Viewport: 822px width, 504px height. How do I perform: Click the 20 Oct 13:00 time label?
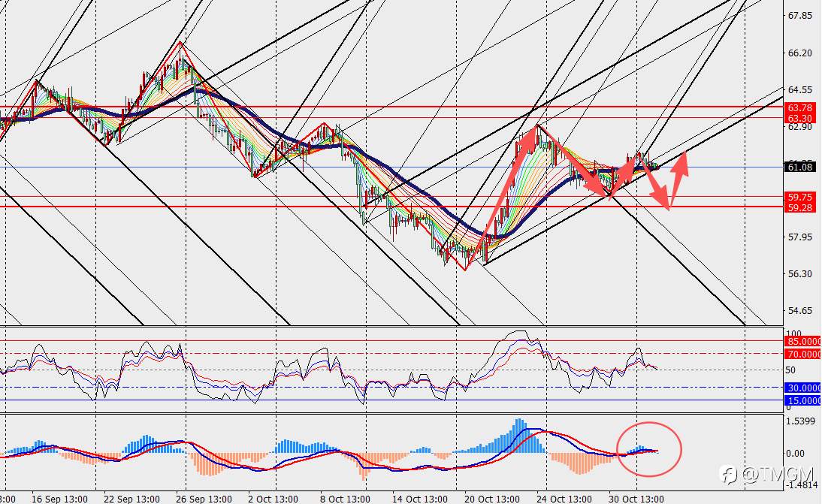pos(492,499)
